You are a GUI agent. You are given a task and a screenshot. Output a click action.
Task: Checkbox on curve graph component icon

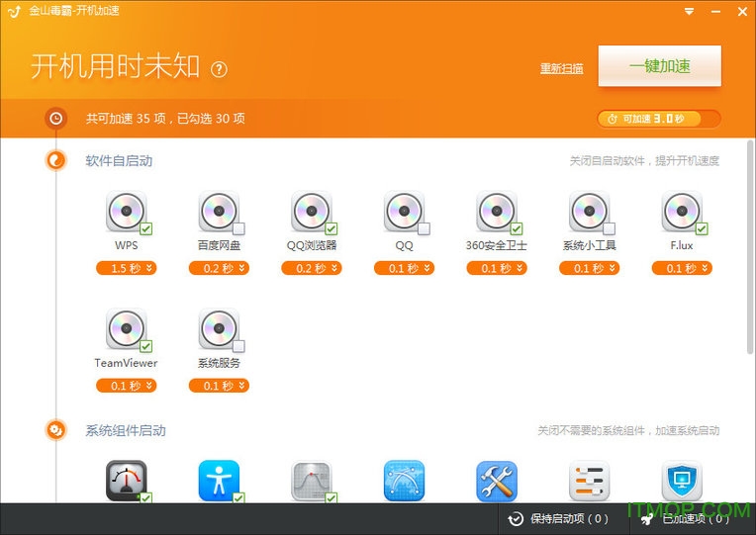coord(331,497)
